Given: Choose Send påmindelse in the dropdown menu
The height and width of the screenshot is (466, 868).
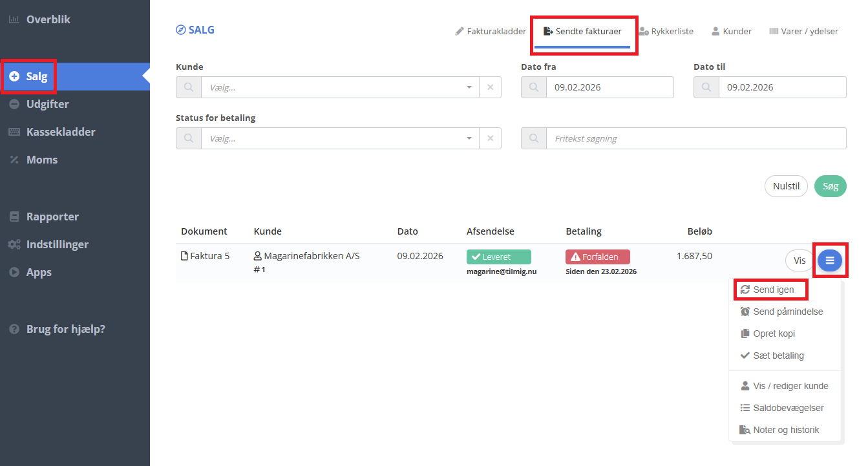Looking at the screenshot, I should [787, 312].
